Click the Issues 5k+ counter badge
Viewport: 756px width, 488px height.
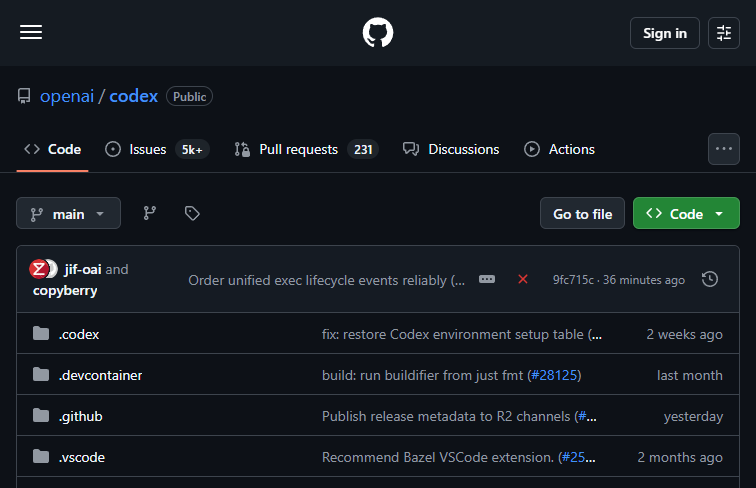click(192, 149)
